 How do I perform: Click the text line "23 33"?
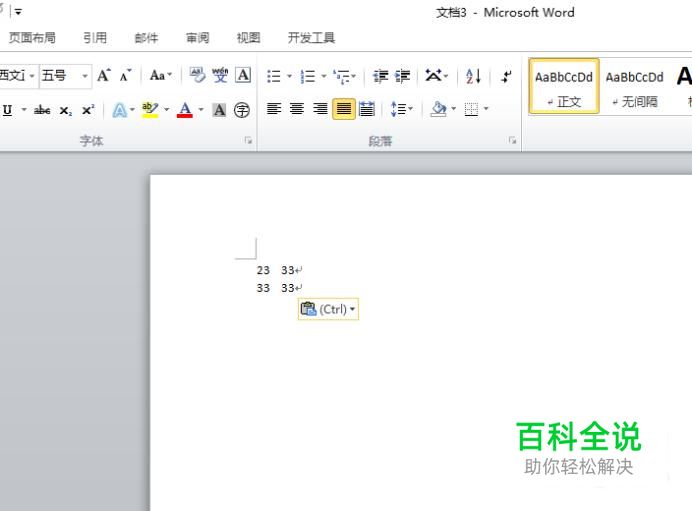pyautogui.click(x=275, y=270)
